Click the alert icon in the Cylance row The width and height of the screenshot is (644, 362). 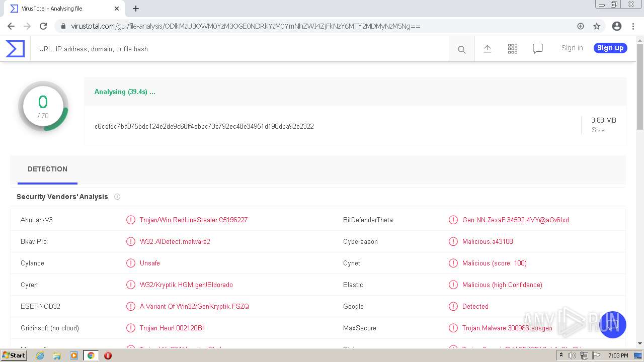[x=131, y=263]
